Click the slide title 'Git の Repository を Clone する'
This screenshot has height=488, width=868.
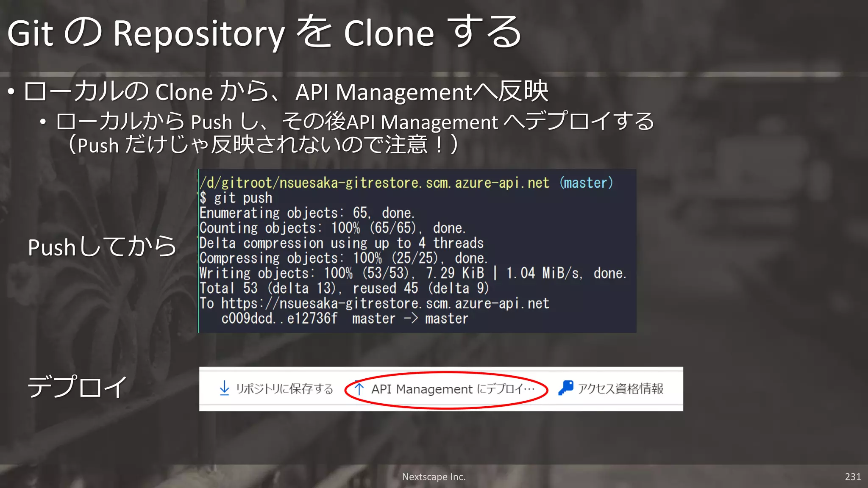(264, 32)
